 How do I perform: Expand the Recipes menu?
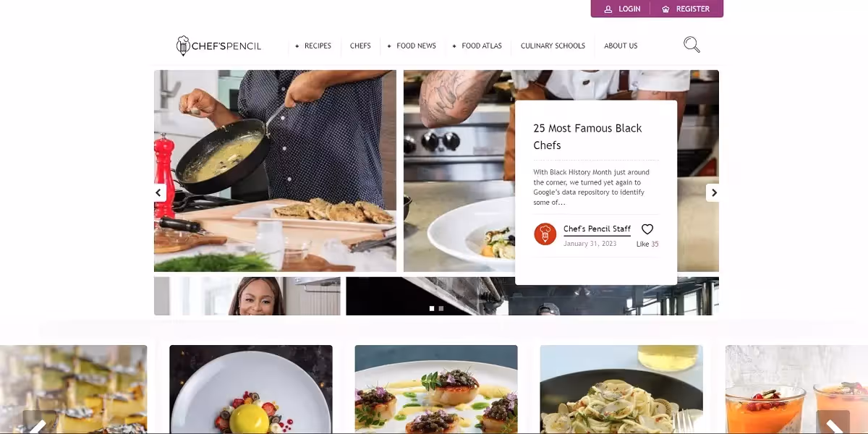coord(313,46)
